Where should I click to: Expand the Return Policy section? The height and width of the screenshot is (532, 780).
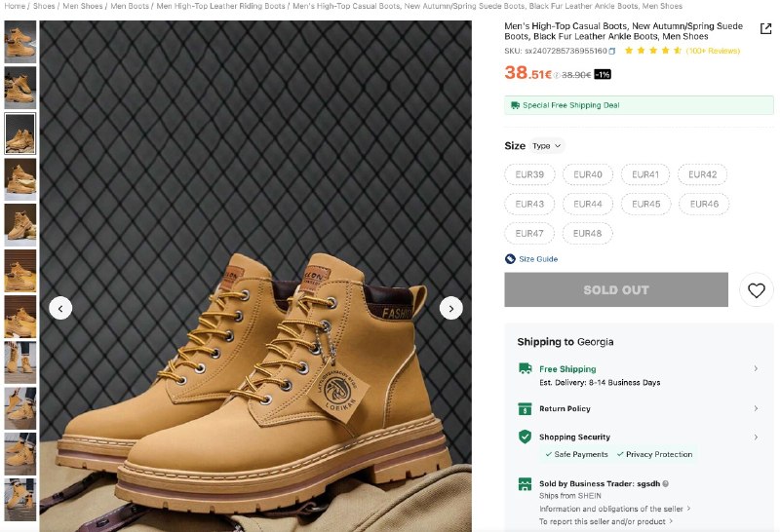(756, 408)
